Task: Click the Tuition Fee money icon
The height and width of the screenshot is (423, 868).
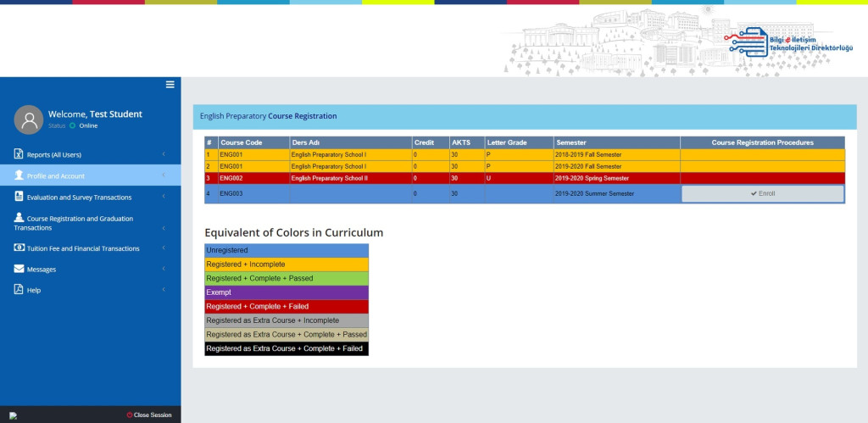Action: tap(19, 248)
